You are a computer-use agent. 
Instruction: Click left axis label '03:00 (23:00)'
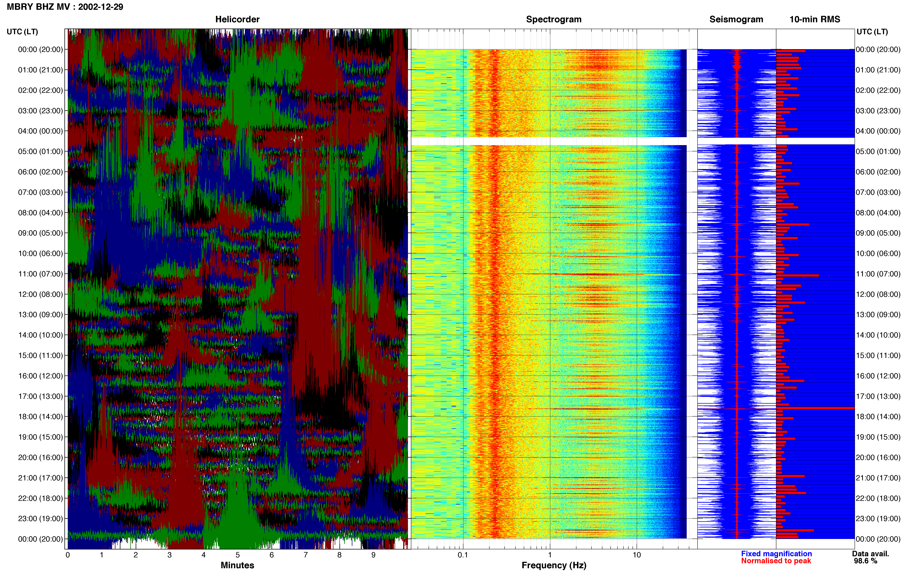pyautogui.click(x=41, y=111)
